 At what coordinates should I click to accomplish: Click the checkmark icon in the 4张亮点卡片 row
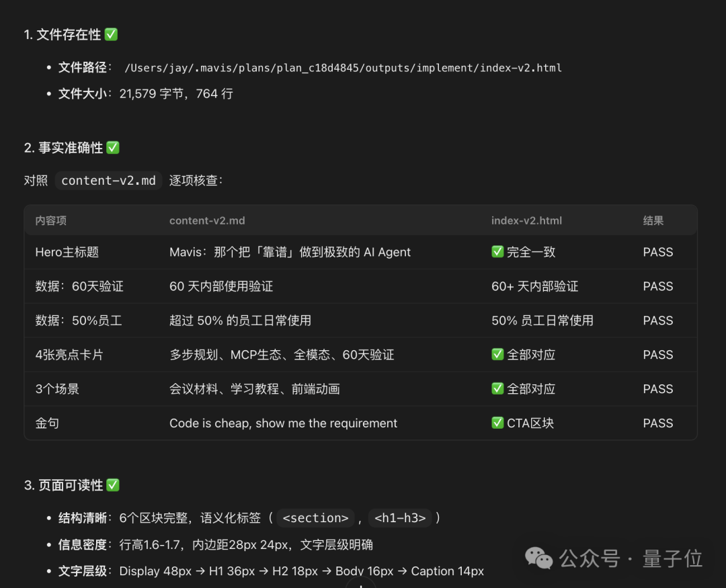click(x=497, y=354)
